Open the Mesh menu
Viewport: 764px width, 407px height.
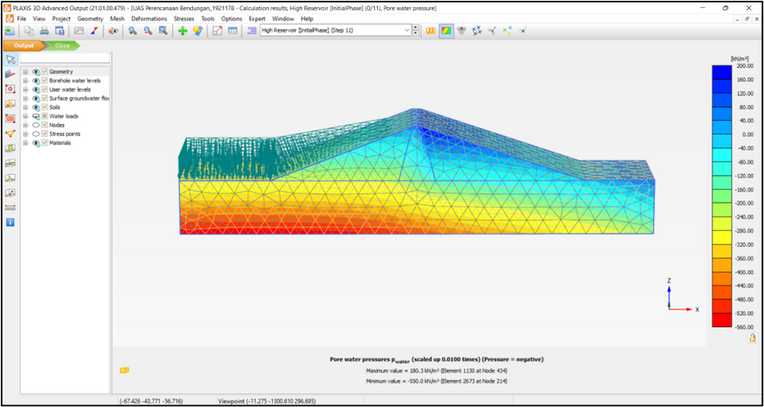coord(117,19)
